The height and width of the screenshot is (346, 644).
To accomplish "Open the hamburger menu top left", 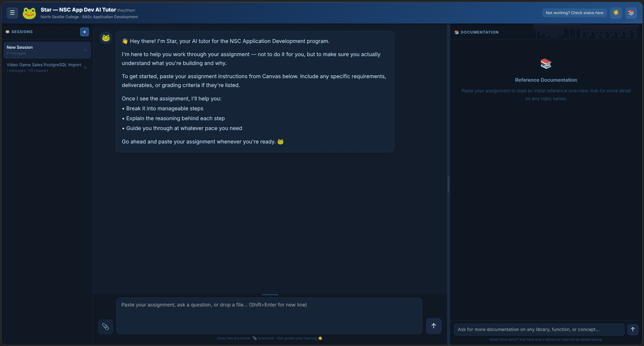I will tap(12, 12).
